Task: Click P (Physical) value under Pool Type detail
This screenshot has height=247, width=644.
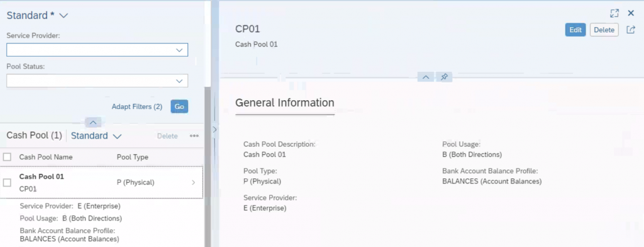Action: click(262, 181)
